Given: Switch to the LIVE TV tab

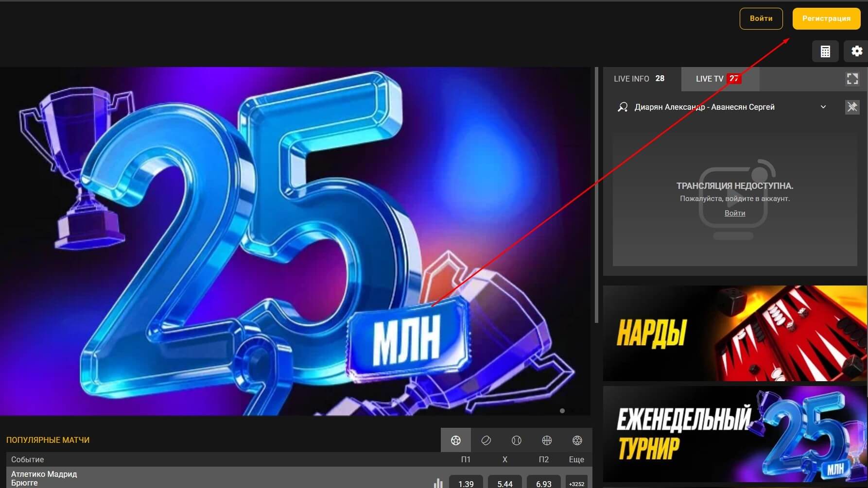Looking at the screenshot, I should point(720,79).
